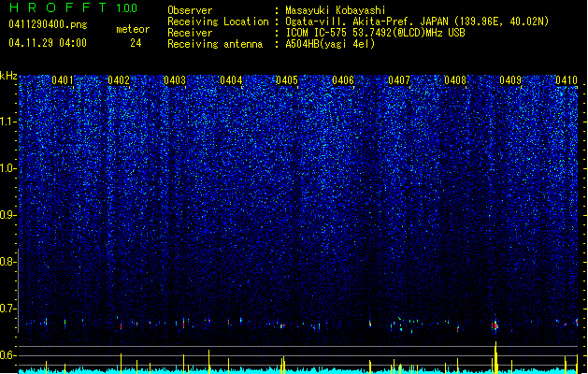Image resolution: width=588 pixels, height=374 pixels.
Task: Click the 0.6 kHz axis tick label
Action: coord(7,355)
